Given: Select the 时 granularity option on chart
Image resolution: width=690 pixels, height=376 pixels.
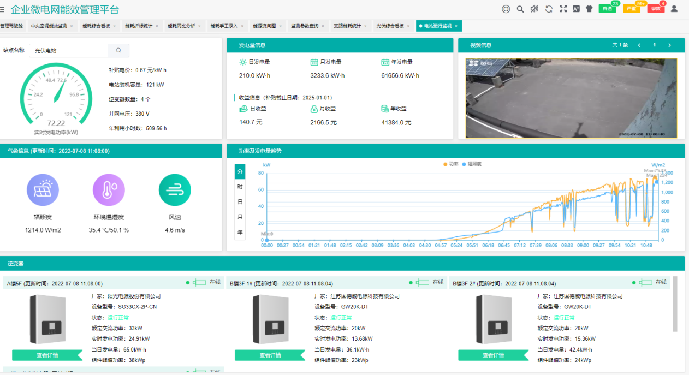Looking at the screenshot, I should [240, 187].
